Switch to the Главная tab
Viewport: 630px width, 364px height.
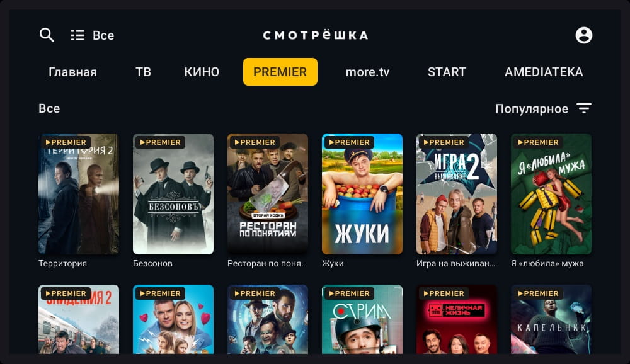[72, 72]
